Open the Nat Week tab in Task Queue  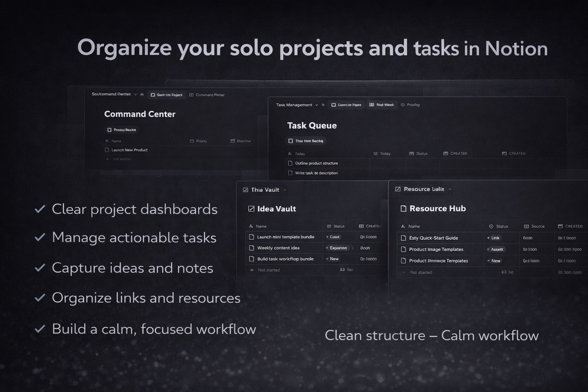pos(381,105)
